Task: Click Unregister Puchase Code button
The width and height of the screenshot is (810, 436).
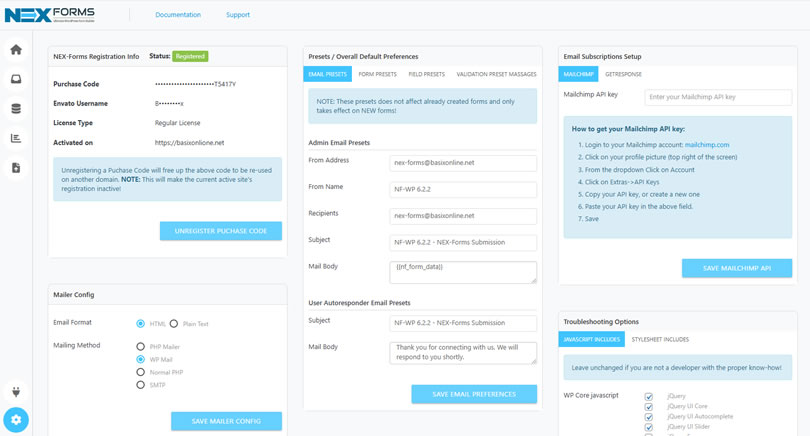Action: click(x=221, y=231)
